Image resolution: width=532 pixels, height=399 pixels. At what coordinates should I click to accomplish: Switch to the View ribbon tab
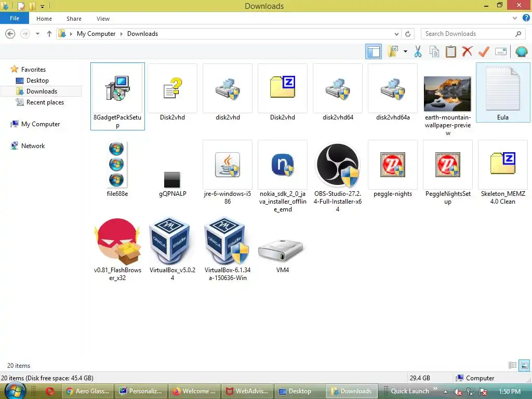pos(103,19)
